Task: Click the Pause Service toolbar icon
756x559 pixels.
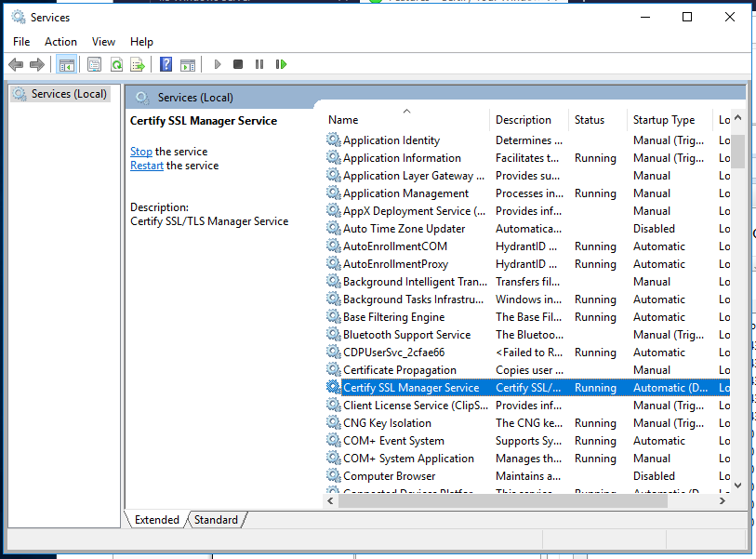Action: pyautogui.click(x=259, y=64)
